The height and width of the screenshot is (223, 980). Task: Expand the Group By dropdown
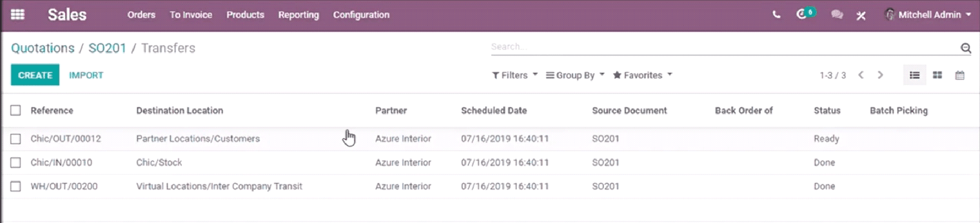click(575, 75)
